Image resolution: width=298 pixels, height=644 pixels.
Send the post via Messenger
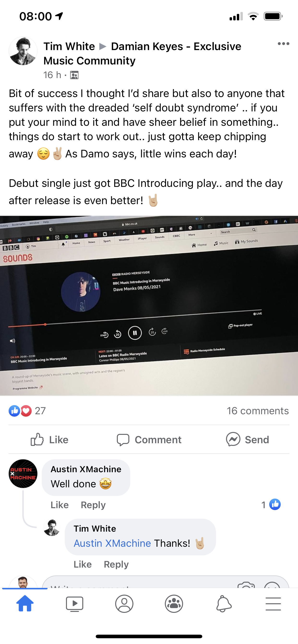coord(247,439)
